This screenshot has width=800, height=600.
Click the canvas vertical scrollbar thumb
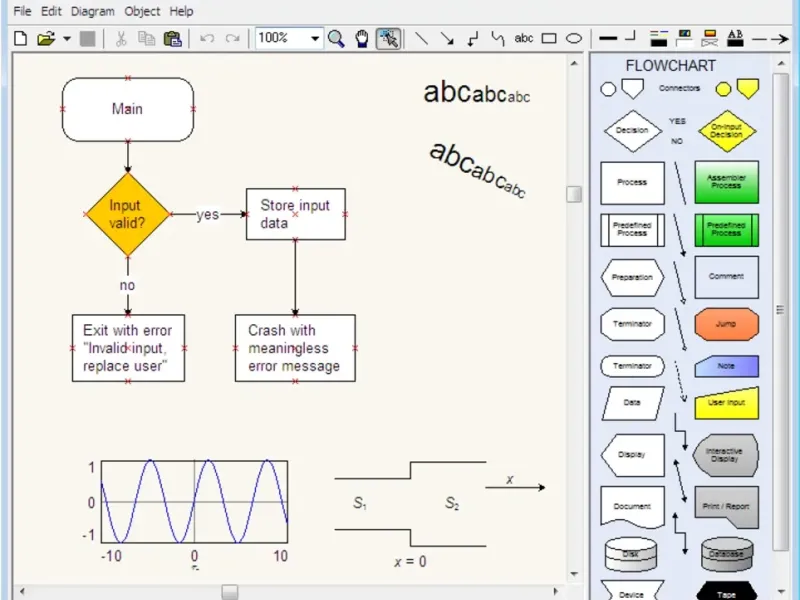point(574,194)
